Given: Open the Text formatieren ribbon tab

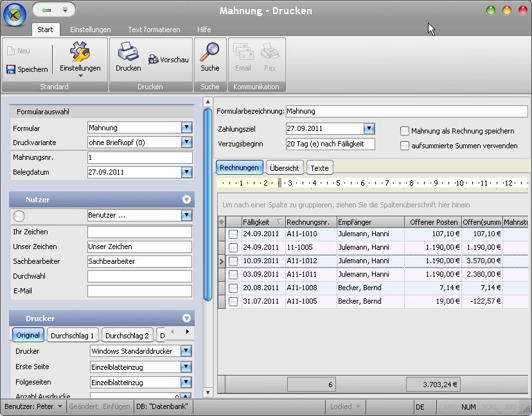Looking at the screenshot, I should coord(154,30).
